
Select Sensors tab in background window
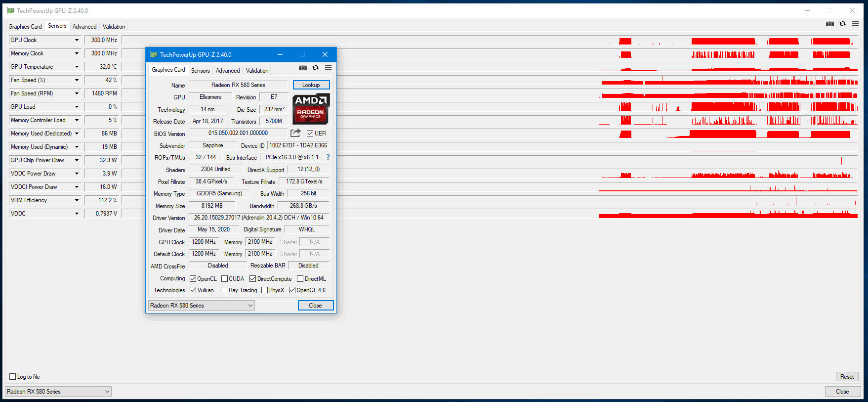(x=57, y=26)
